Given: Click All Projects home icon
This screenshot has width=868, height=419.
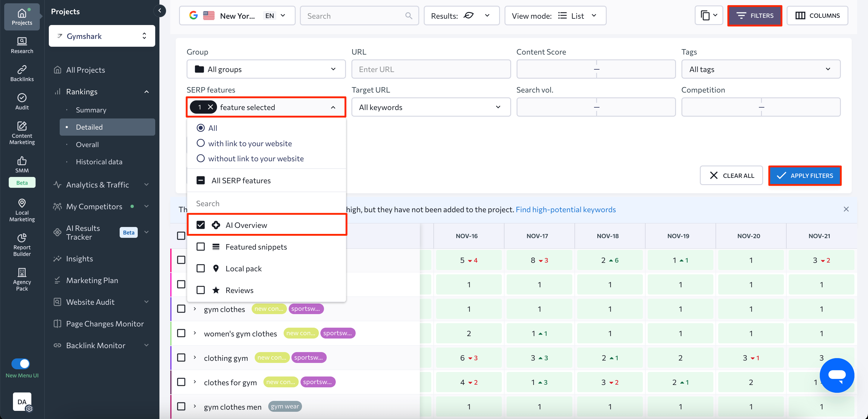Looking at the screenshot, I should [x=58, y=70].
